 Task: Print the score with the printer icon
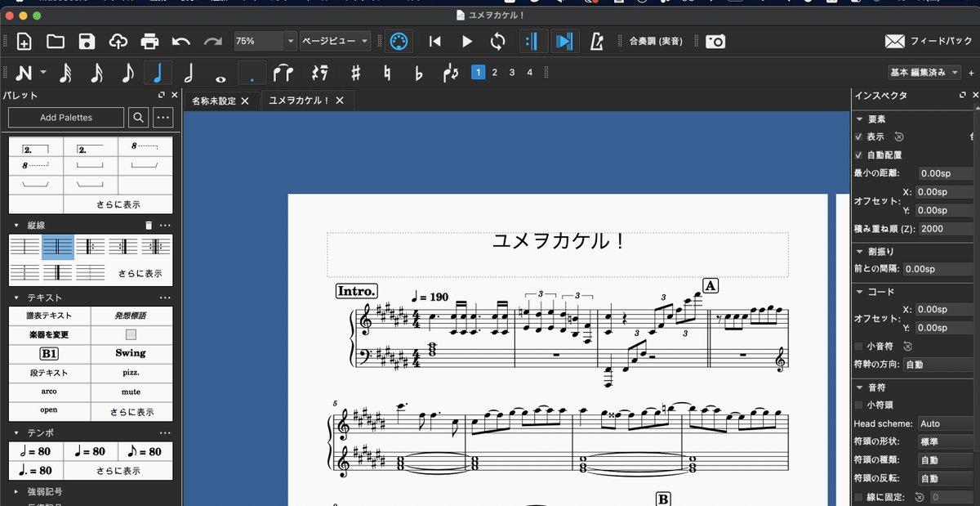tap(149, 42)
